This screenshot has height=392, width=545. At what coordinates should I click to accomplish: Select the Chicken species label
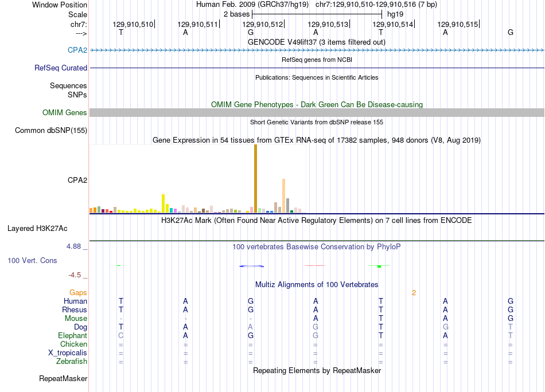coord(73,344)
